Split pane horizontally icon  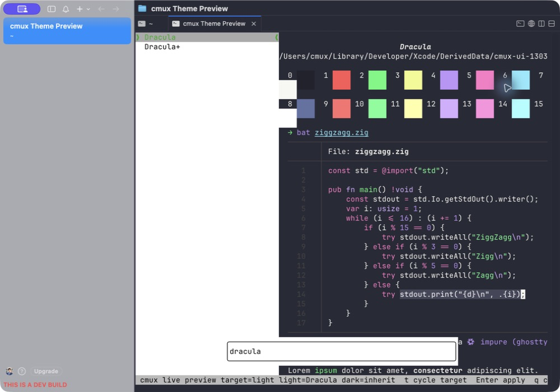pos(552,24)
